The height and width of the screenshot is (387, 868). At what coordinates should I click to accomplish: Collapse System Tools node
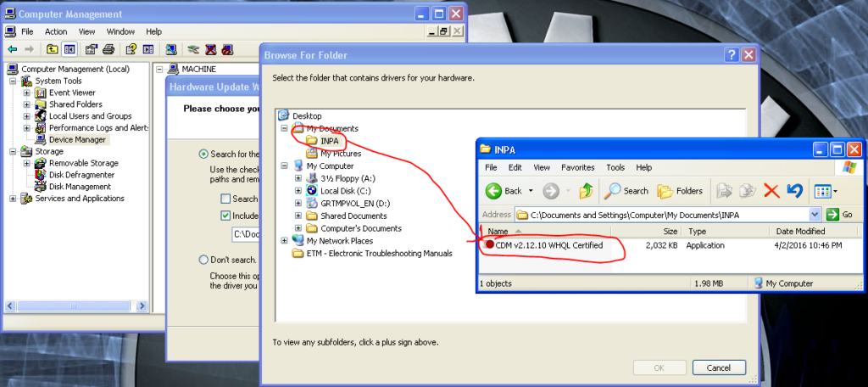click(x=13, y=81)
